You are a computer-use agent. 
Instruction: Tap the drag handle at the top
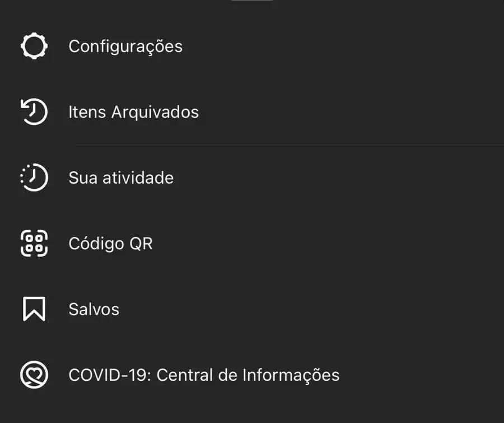pos(253,3)
